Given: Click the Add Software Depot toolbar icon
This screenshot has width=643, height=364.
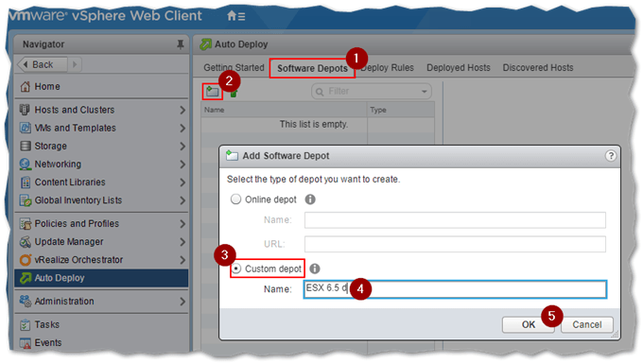Looking at the screenshot, I should pyautogui.click(x=213, y=92).
